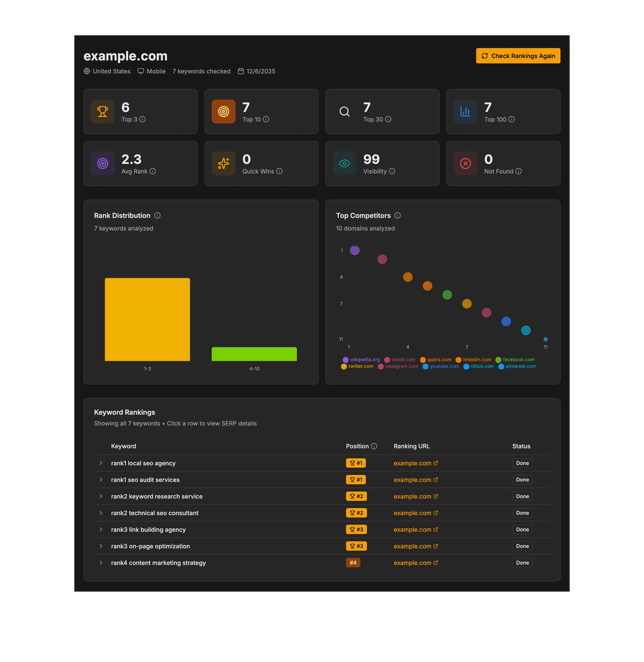Select wikipedia.org in the competitors legend
The image size is (644, 662).
[361, 359]
